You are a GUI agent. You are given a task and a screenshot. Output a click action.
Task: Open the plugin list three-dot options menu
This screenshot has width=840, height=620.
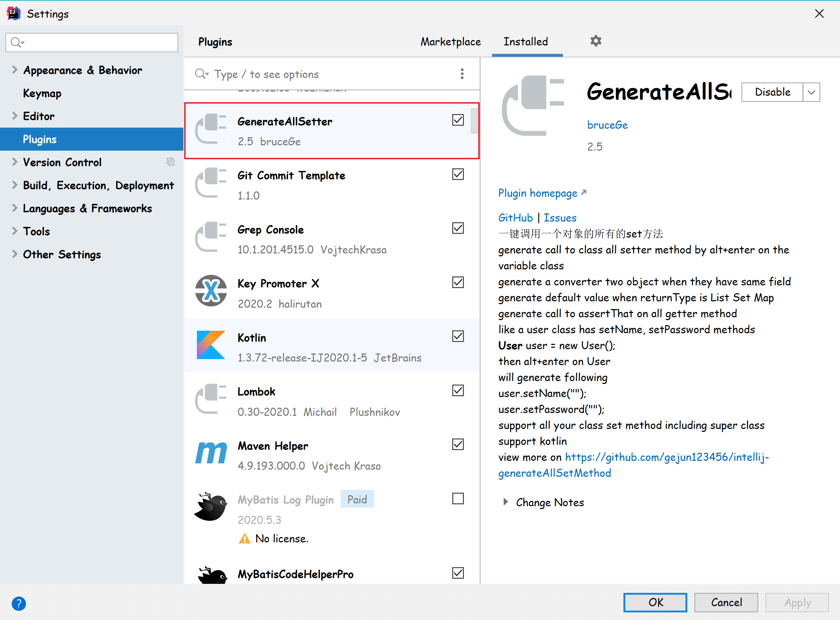pyautogui.click(x=462, y=74)
